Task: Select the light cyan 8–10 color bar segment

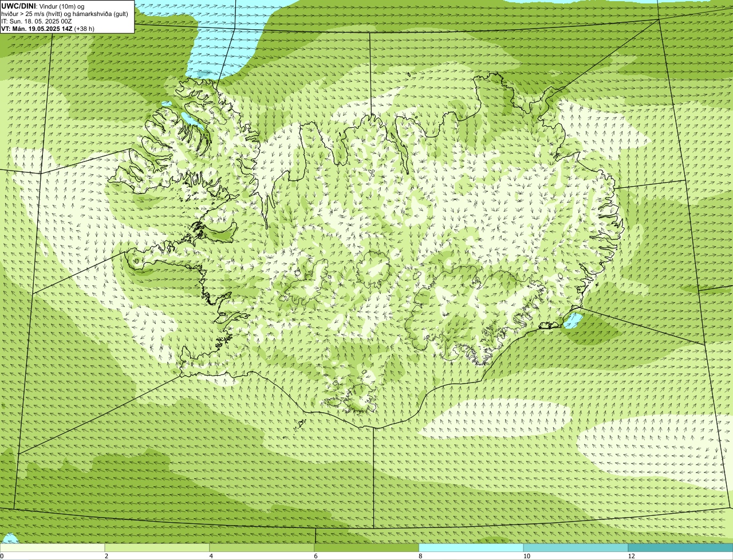Action: [x=471, y=547]
